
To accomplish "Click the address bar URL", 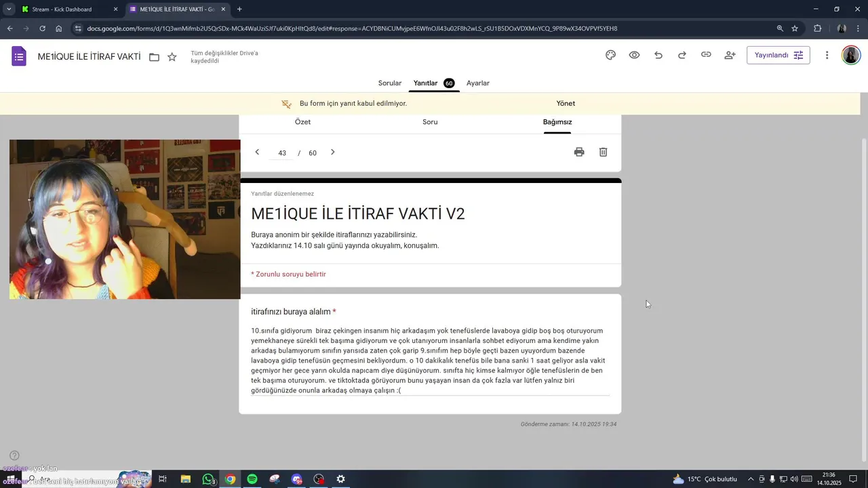I will coord(352,28).
